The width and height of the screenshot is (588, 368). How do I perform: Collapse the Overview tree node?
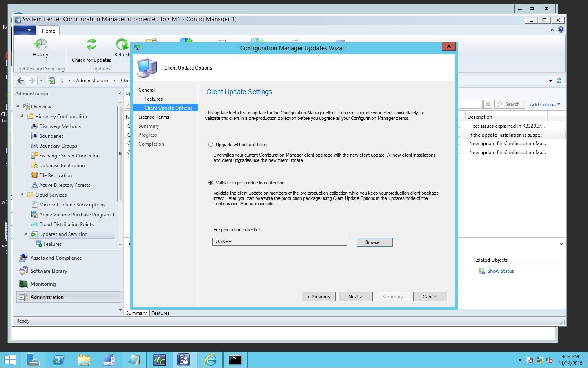pyautogui.click(x=18, y=106)
